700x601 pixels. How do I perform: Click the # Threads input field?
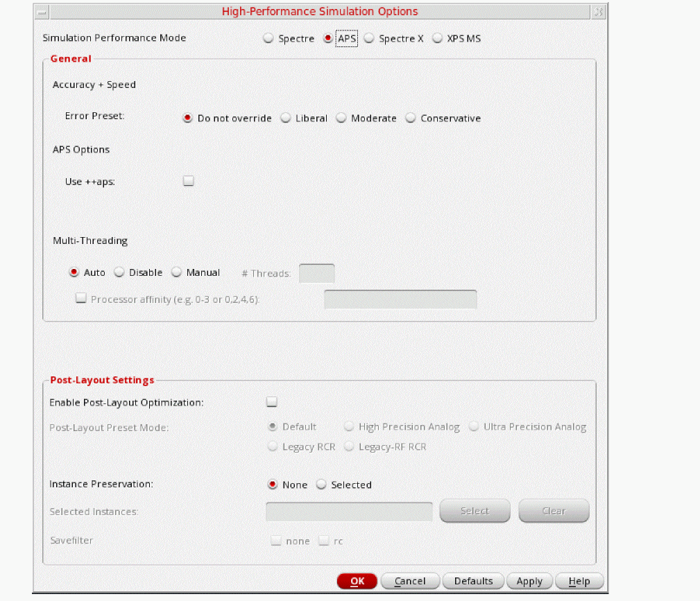point(316,273)
